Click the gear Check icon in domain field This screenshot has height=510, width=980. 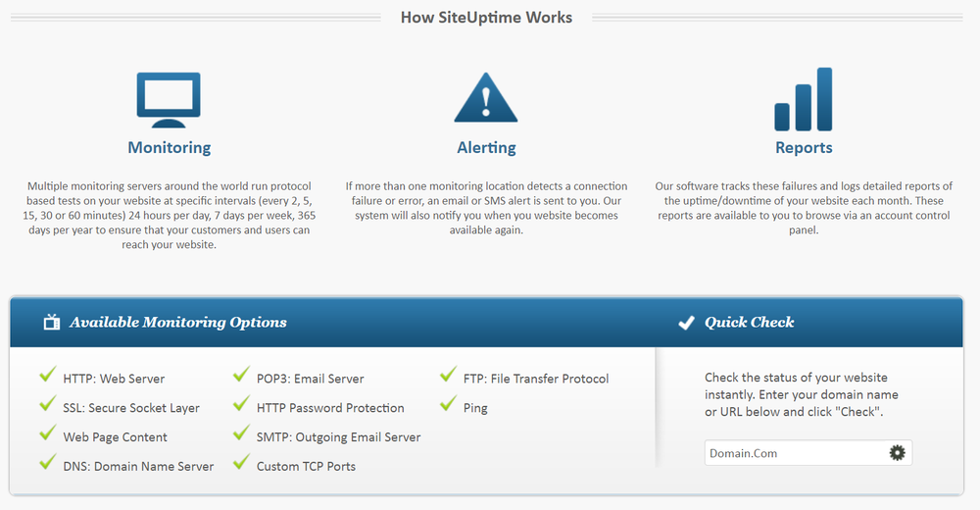coord(897,453)
